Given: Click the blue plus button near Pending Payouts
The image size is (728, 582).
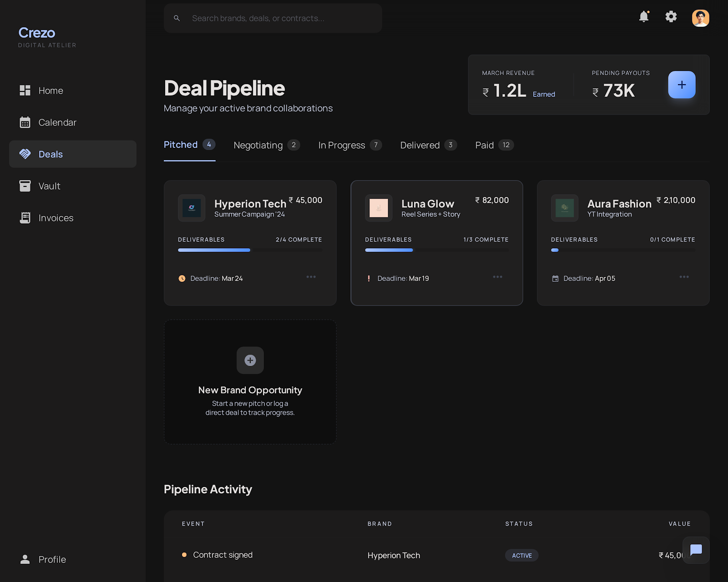Looking at the screenshot, I should click(x=681, y=85).
